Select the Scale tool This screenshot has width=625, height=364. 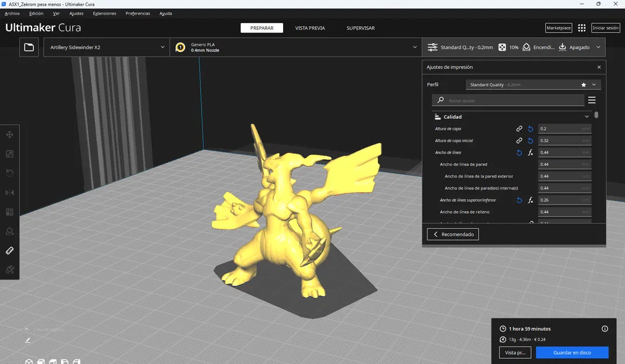click(9, 154)
